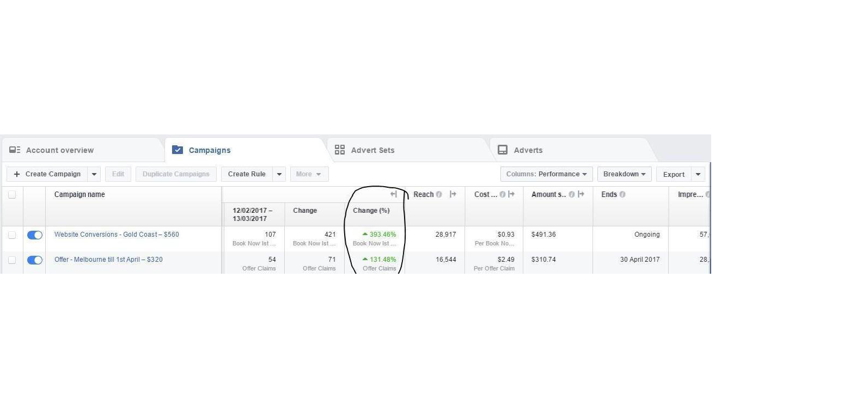Open the Export options dropdown arrow

click(698, 174)
